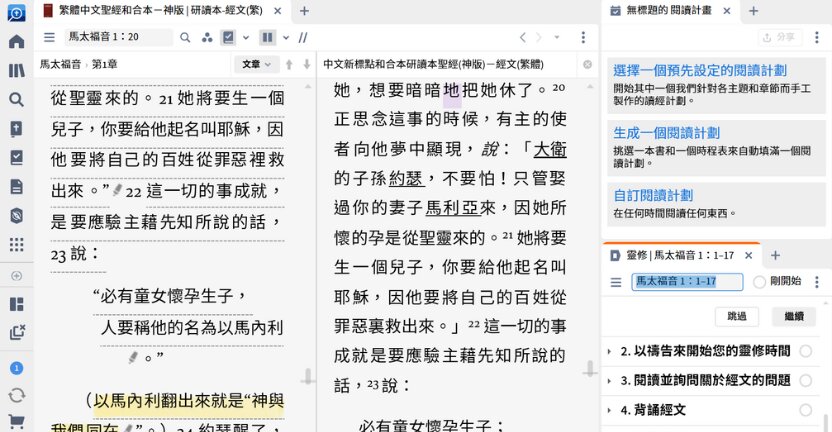Viewport: 832px width, 432px height.
Task: Open the shopping cart store icon
Action: (16, 422)
